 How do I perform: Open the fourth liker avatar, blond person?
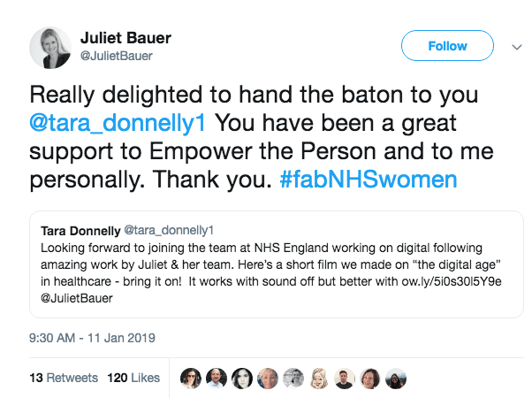tap(267, 378)
